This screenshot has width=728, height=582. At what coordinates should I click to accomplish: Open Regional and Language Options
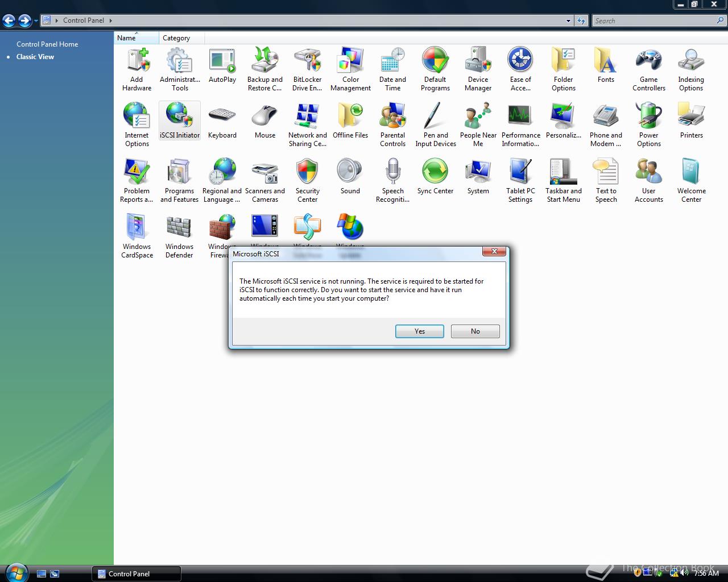click(222, 180)
